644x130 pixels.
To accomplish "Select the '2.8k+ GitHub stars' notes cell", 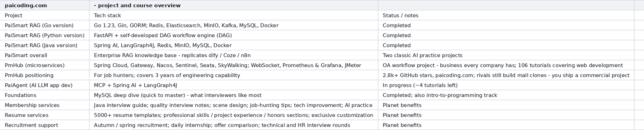I will coord(506,75).
